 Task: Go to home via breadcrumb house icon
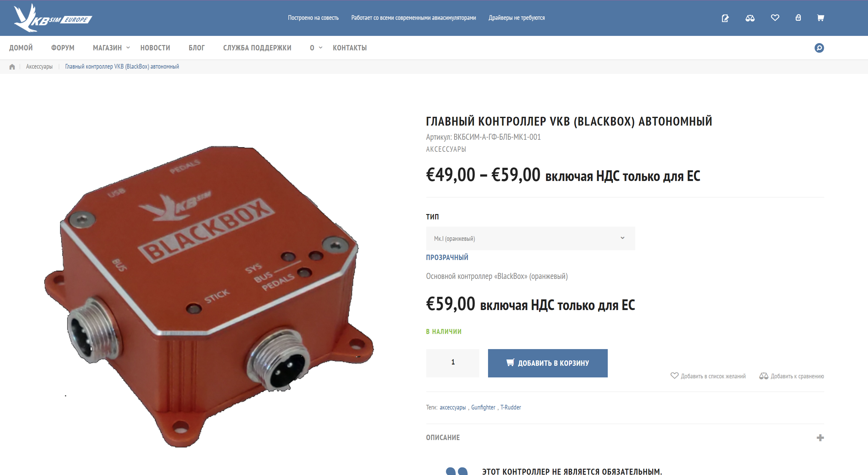pyautogui.click(x=12, y=67)
